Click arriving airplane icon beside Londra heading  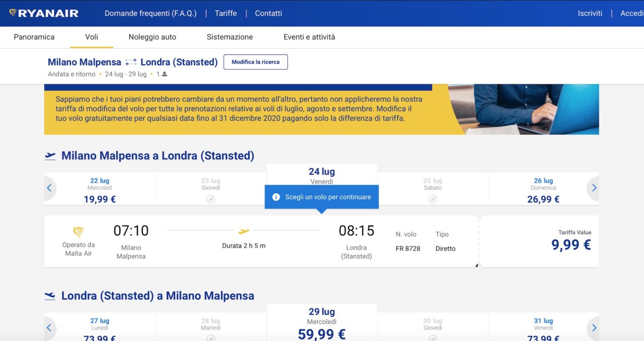pyautogui.click(x=50, y=296)
